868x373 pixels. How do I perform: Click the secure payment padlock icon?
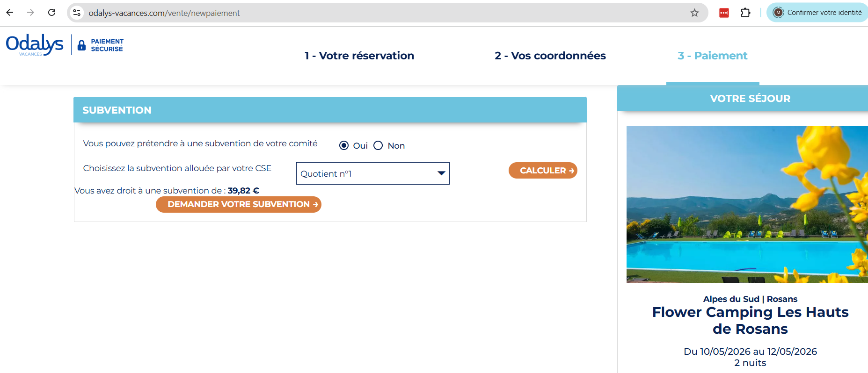coord(81,45)
